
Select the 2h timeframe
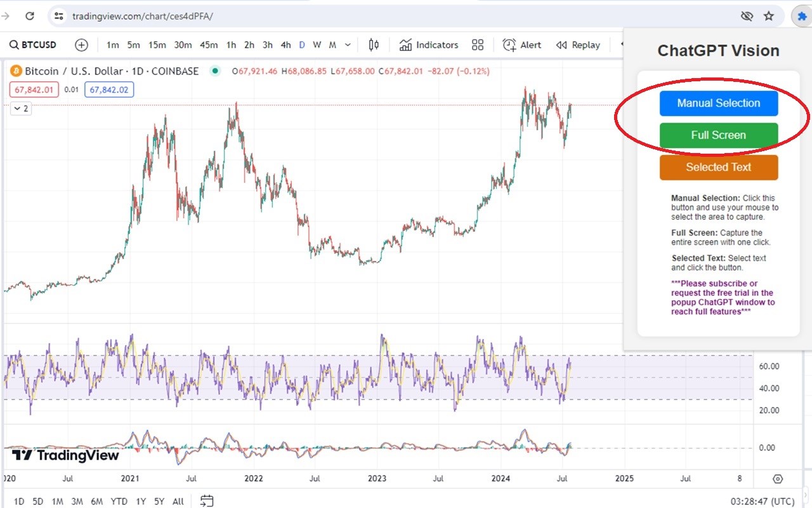pos(249,45)
